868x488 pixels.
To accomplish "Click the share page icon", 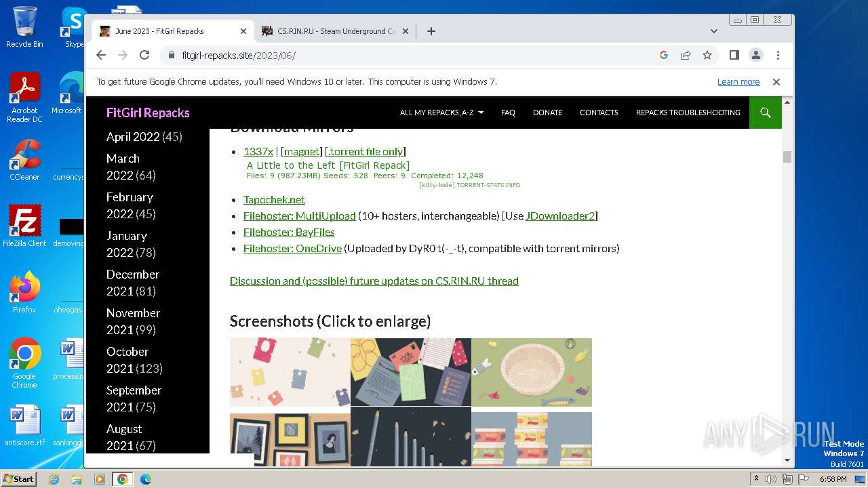I will pyautogui.click(x=686, y=55).
